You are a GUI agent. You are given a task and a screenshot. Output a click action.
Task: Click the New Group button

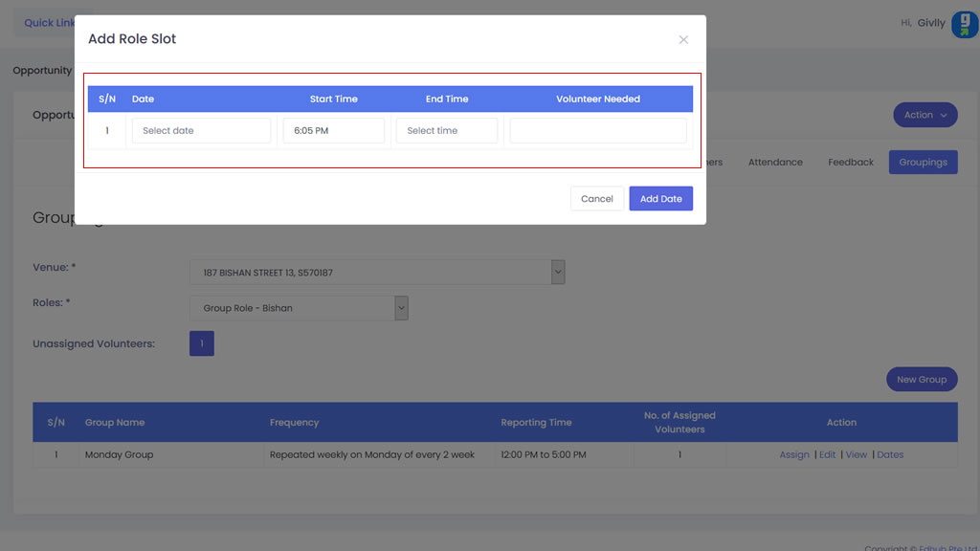[921, 380]
